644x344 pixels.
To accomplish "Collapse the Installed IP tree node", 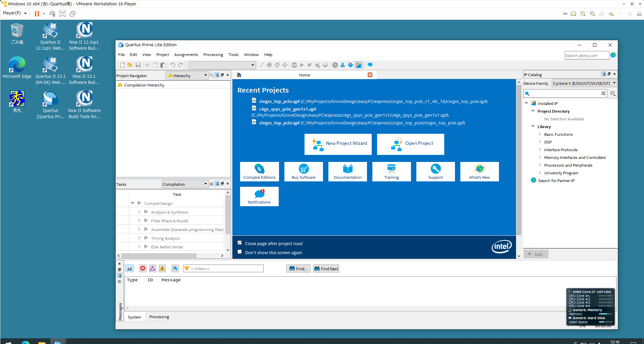I will coord(526,103).
